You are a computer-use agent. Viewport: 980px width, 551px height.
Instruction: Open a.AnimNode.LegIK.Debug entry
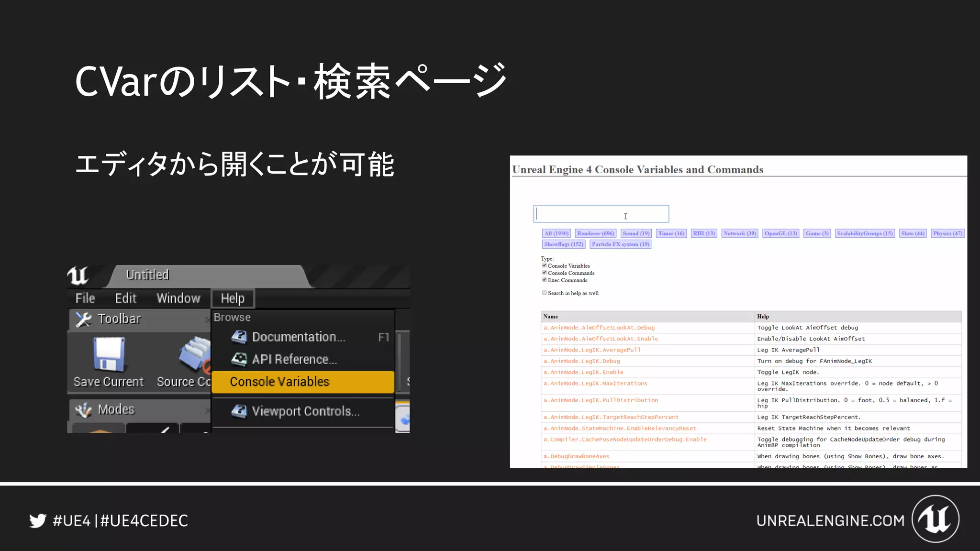[x=581, y=361]
